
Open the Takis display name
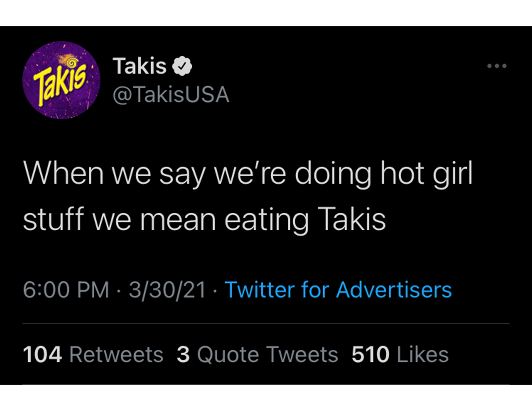(x=139, y=66)
